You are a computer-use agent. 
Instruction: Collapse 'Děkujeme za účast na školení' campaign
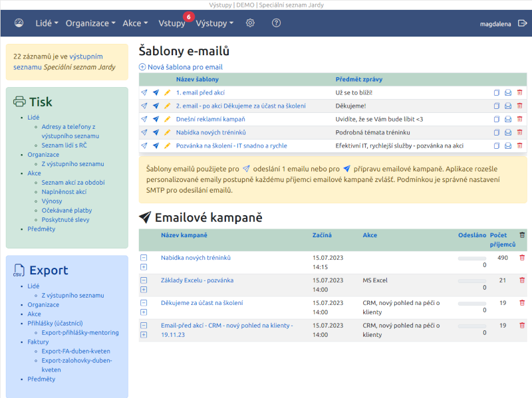coord(144,303)
